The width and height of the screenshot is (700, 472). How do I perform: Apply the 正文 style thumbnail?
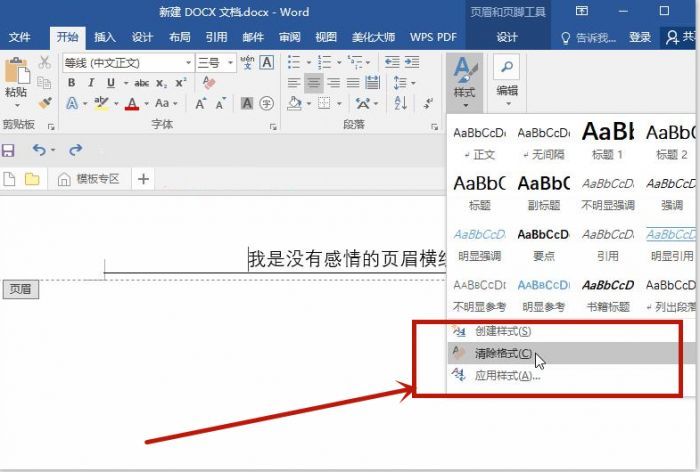(x=480, y=141)
